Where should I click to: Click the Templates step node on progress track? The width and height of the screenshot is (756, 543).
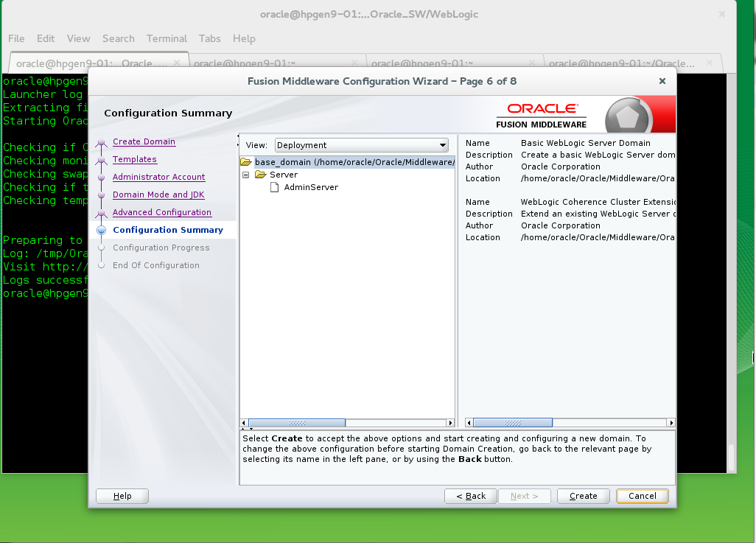click(101, 159)
